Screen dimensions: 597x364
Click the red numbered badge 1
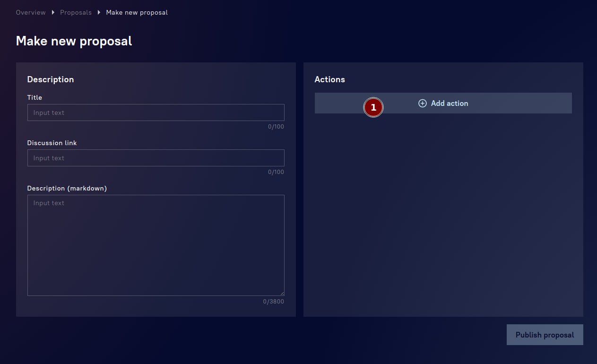click(373, 108)
